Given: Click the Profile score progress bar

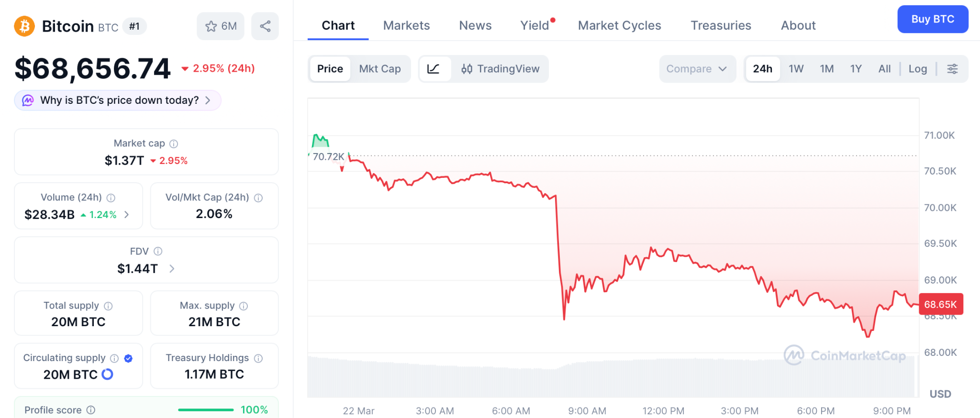Looking at the screenshot, I should coord(205,409).
